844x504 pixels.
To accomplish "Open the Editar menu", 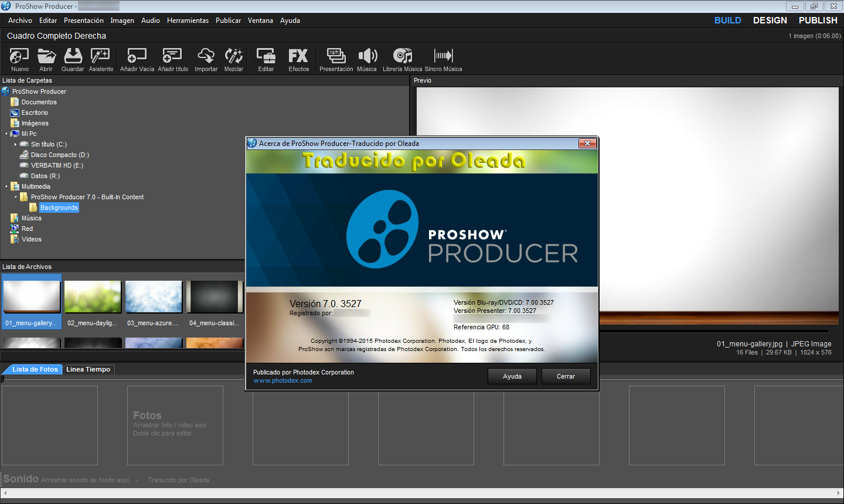I will click(48, 21).
